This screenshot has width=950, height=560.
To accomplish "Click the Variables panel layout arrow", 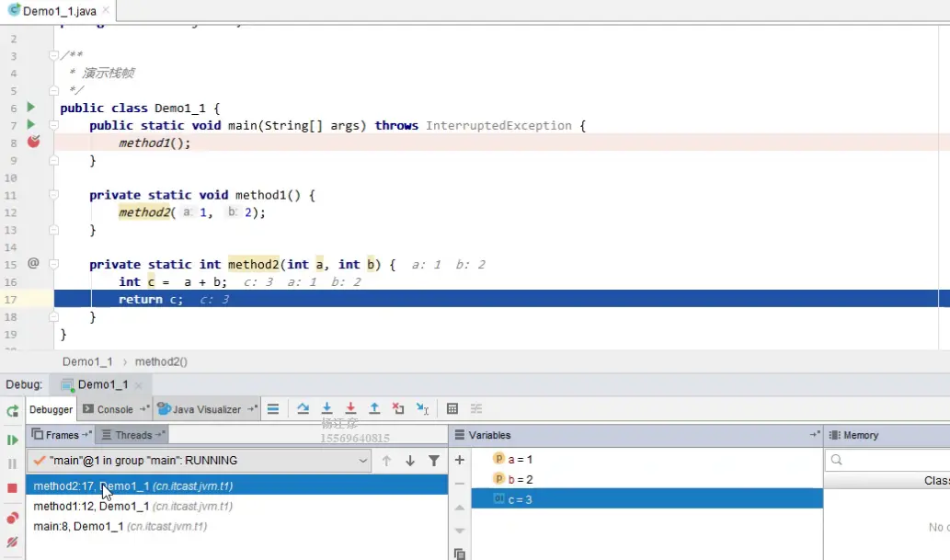I will (x=814, y=435).
